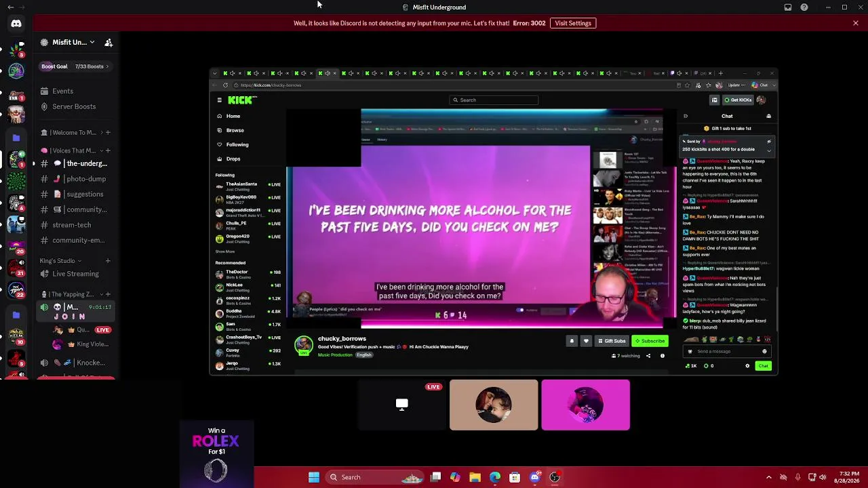868x488 pixels.
Task: Open the Windows Start menu
Action: (x=314, y=477)
